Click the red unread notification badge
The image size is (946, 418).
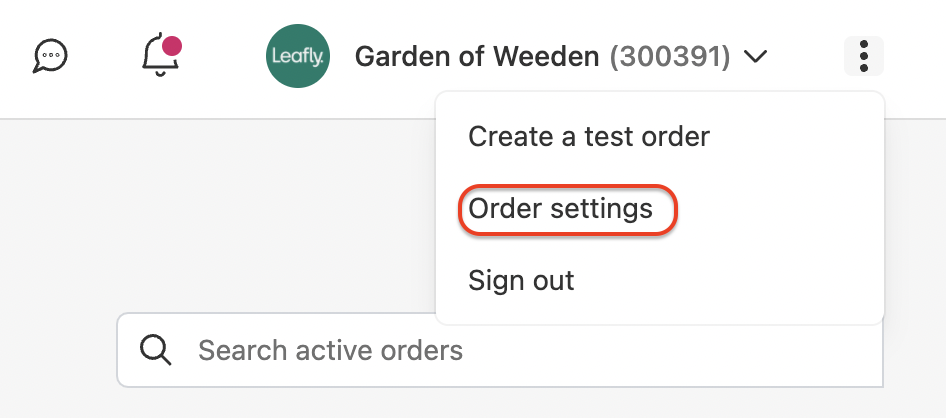172,46
